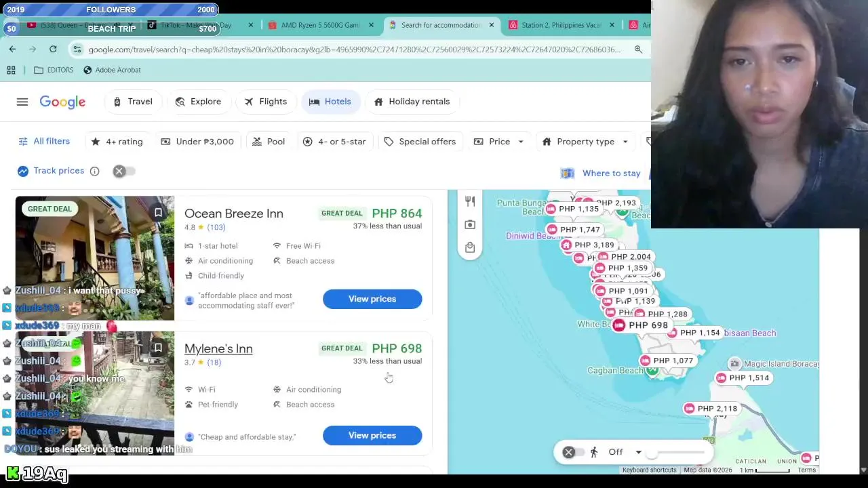The width and height of the screenshot is (868, 488).
Task: Click the address bar URL field
Action: tap(354, 49)
